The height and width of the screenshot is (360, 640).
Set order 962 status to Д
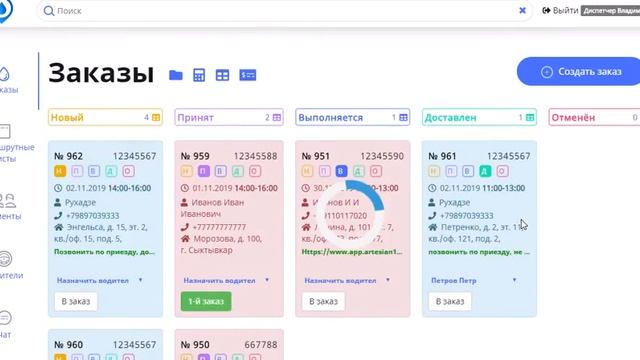click(111, 171)
